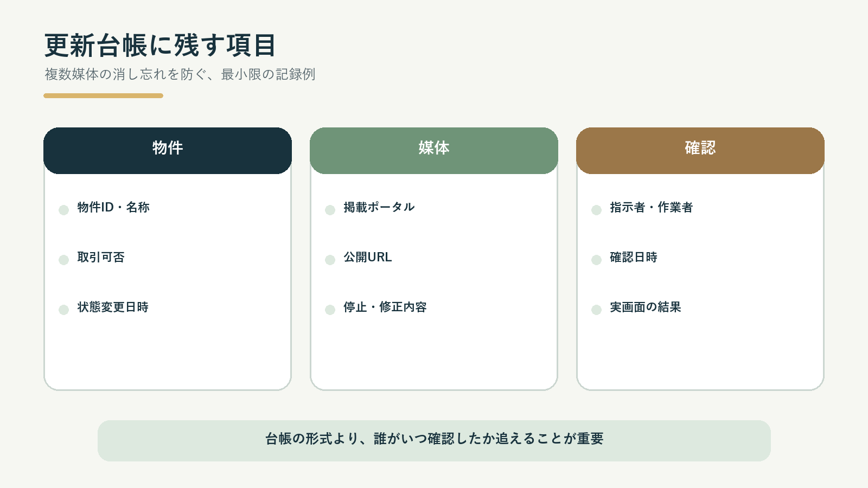
Task: Click the footer note 台帳の形式より、誰がいつ確認したか追えることが重要
Action: [434, 441]
